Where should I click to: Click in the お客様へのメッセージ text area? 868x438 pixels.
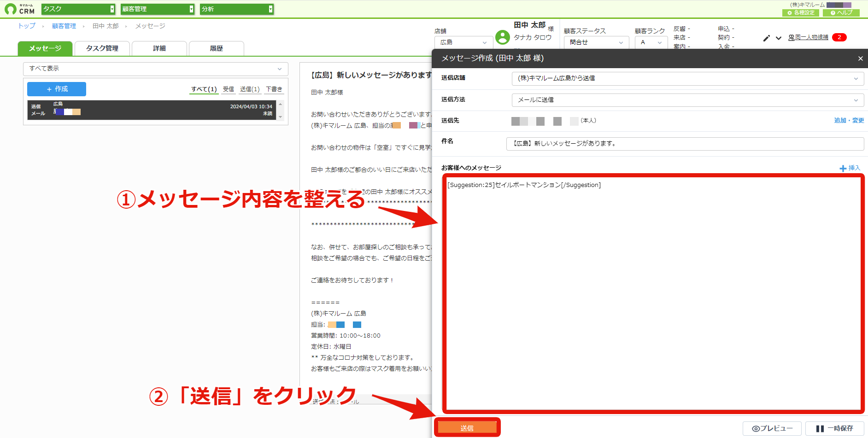click(x=653, y=294)
